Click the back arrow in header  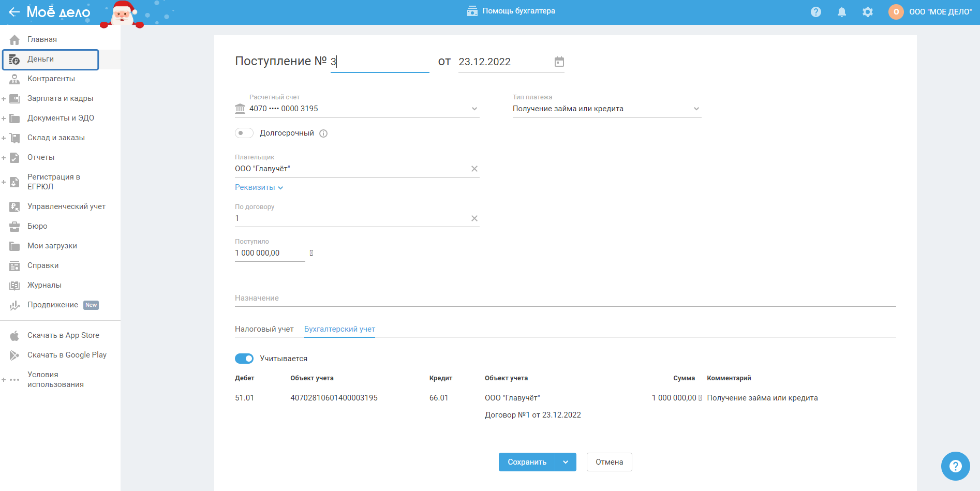14,12
